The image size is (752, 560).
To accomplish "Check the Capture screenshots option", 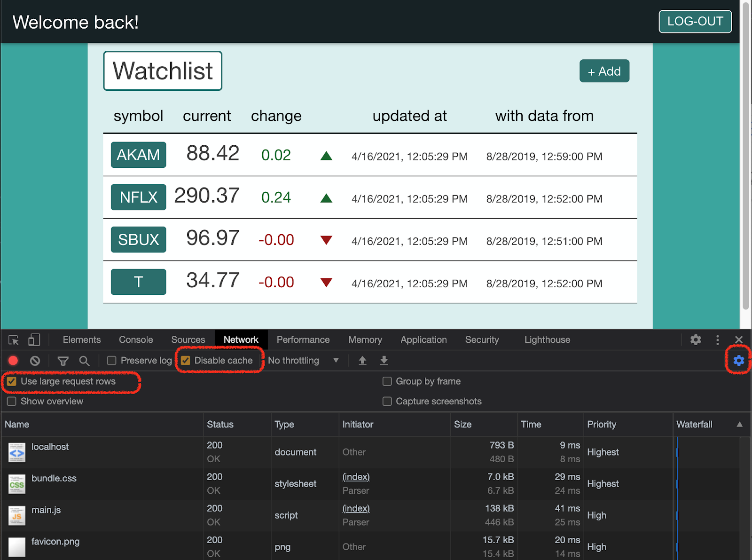I will point(387,402).
